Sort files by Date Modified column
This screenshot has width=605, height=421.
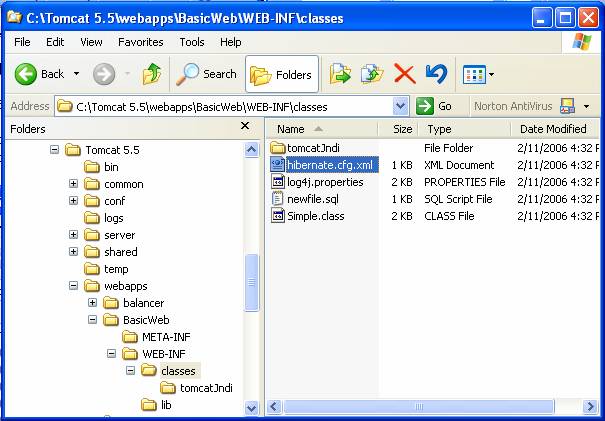click(552, 129)
